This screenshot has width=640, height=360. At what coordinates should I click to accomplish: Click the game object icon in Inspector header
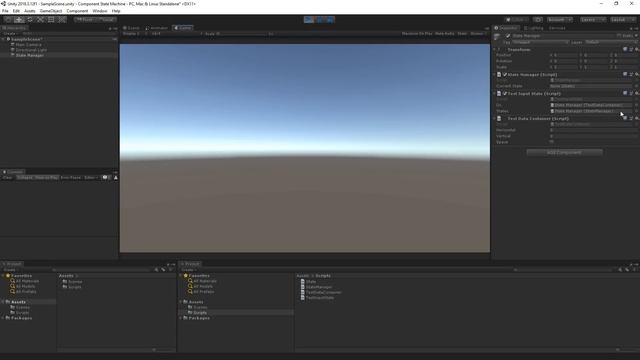(x=497, y=37)
